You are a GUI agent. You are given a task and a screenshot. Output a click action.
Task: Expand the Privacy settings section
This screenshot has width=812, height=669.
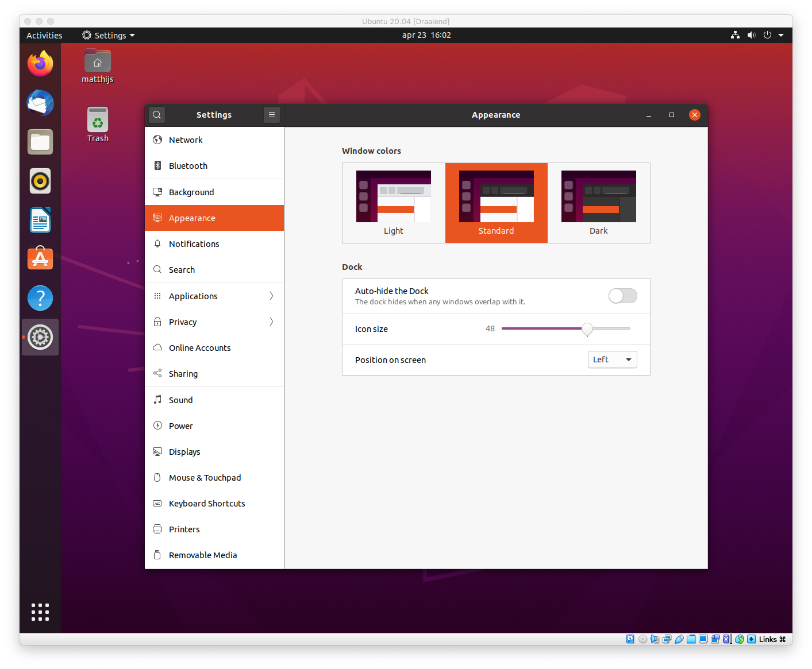[214, 322]
